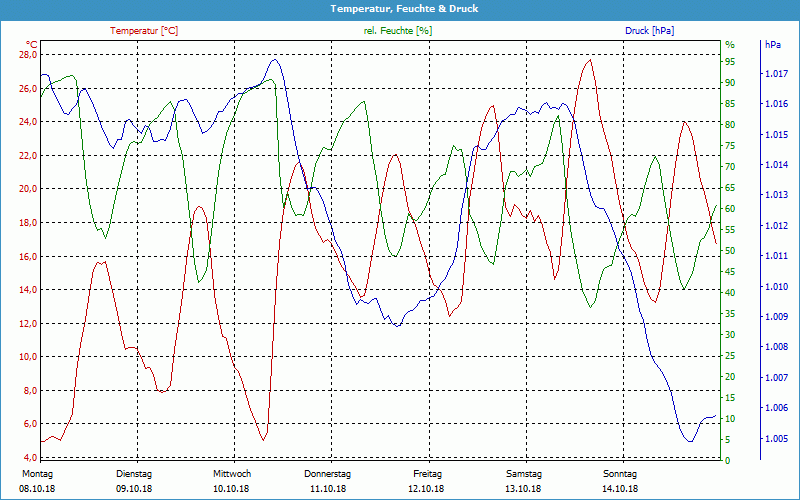Select the Sonntag 14.10.18 date label
The height and width of the screenshot is (500, 800).
pos(620,481)
